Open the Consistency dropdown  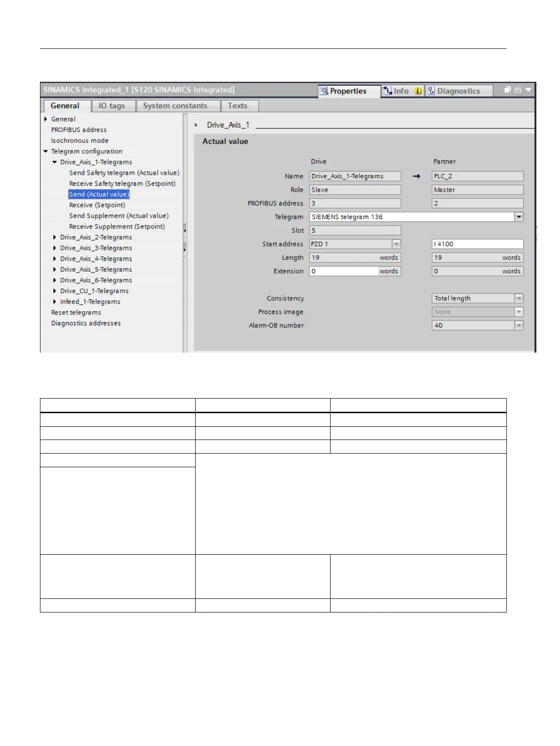pos(519,298)
